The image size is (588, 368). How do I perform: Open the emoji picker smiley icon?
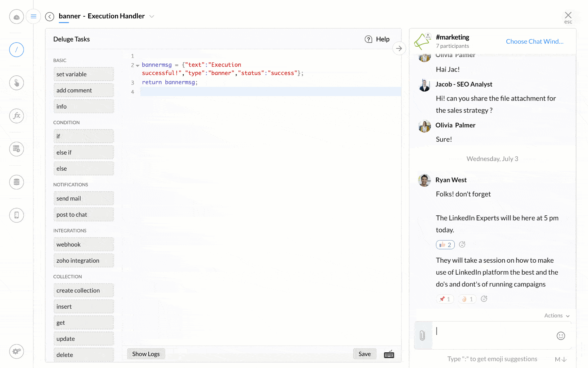[561, 336]
